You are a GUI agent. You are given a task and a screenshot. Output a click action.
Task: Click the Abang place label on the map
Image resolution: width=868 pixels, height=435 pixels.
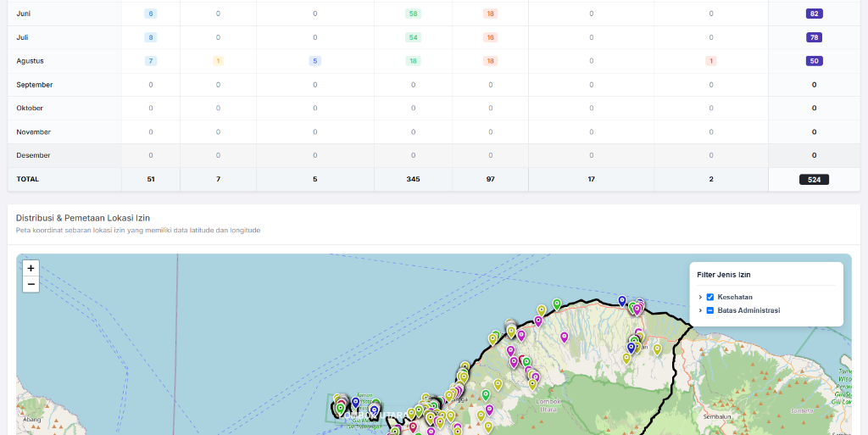(x=31, y=419)
